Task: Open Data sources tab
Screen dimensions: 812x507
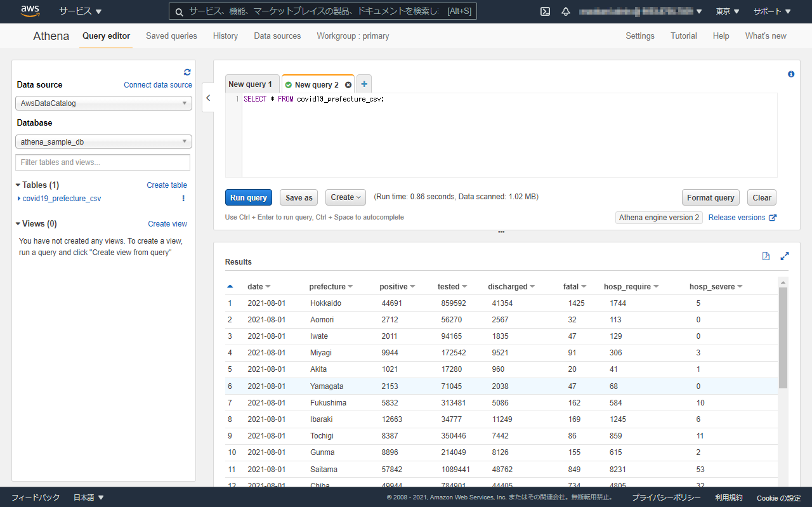Action: click(x=277, y=36)
